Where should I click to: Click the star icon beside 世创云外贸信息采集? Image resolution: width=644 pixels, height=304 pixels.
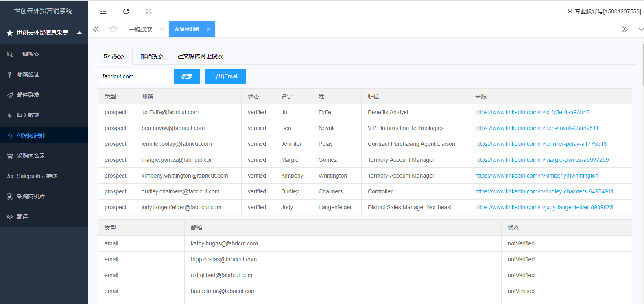coord(10,33)
